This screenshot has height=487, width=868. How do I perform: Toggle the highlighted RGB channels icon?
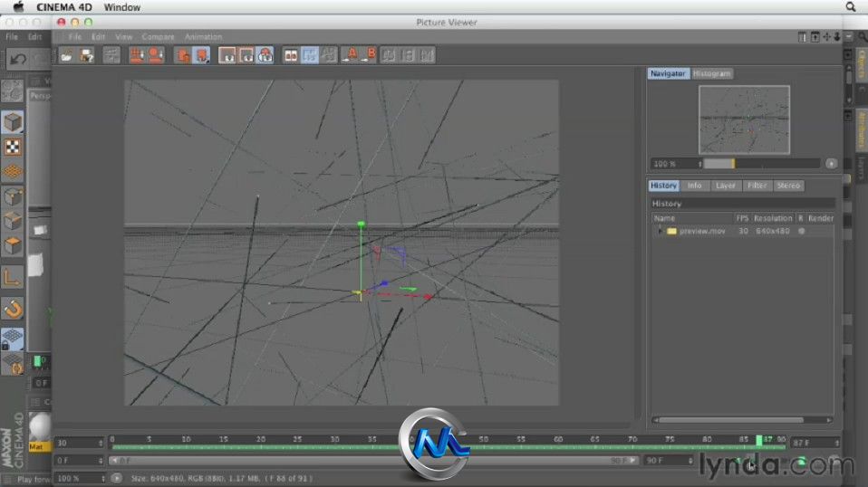point(265,55)
